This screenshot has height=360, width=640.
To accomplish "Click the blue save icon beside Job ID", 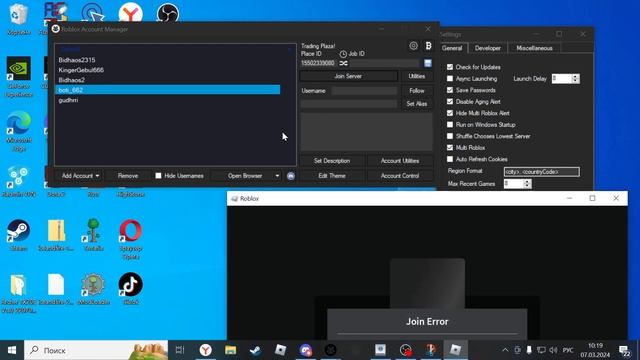I will (x=427, y=63).
